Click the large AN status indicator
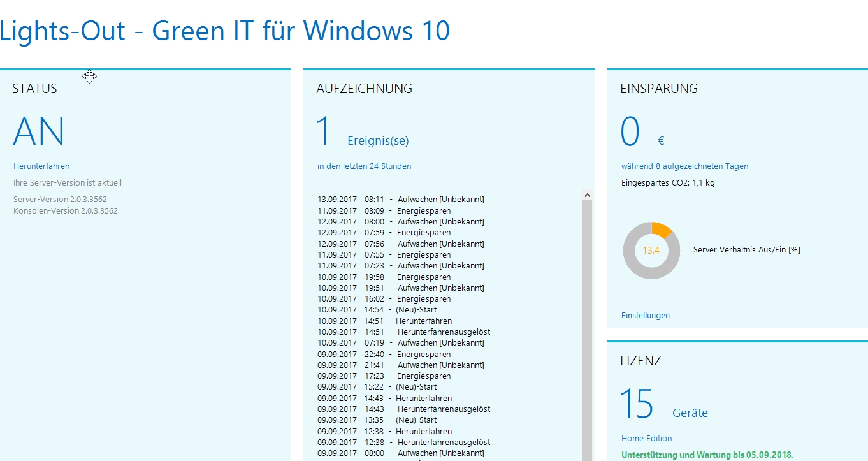This screenshot has height=461, width=868. [x=39, y=132]
